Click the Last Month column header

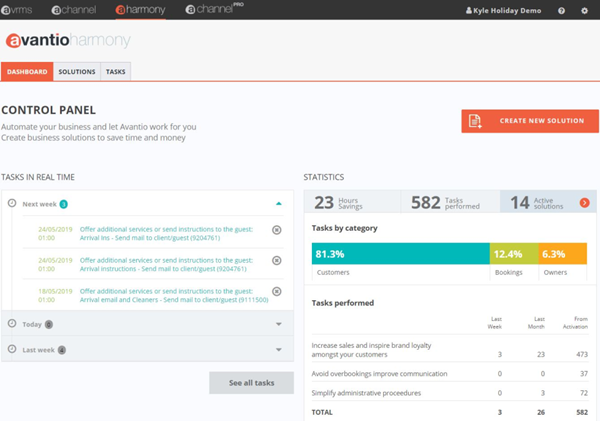pyautogui.click(x=536, y=323)
